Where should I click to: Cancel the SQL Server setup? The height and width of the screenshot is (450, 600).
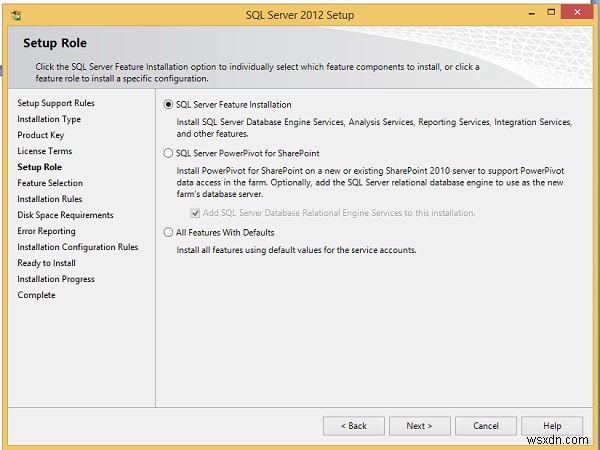(486, 426)
